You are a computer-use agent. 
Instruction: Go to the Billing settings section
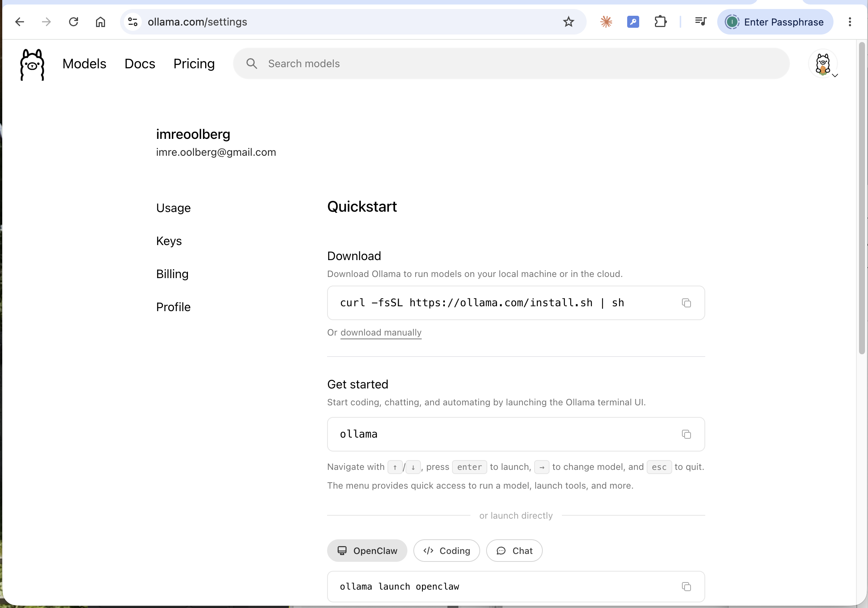173,274
